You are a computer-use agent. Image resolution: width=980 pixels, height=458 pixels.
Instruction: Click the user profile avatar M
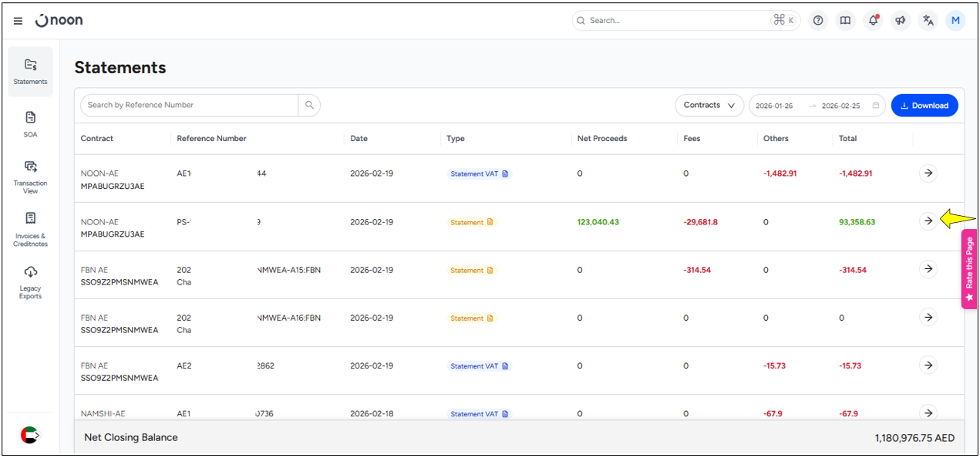pyautogui.click(x=955, y=21)
